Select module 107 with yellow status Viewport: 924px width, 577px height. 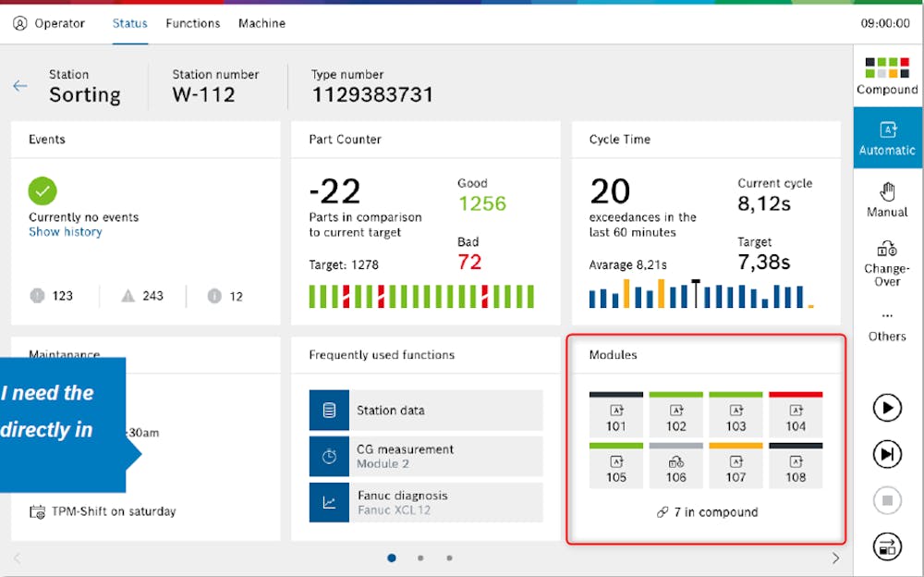point(736,466)
